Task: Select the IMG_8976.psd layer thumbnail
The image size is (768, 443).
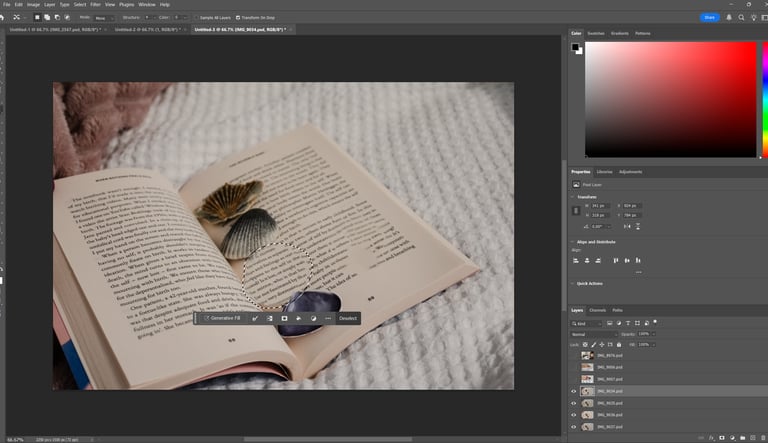Action: click(x=588, y=355)
